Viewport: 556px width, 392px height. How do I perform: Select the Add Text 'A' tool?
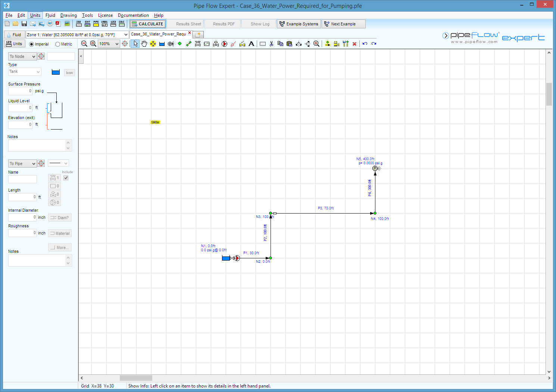click(252, 44)
